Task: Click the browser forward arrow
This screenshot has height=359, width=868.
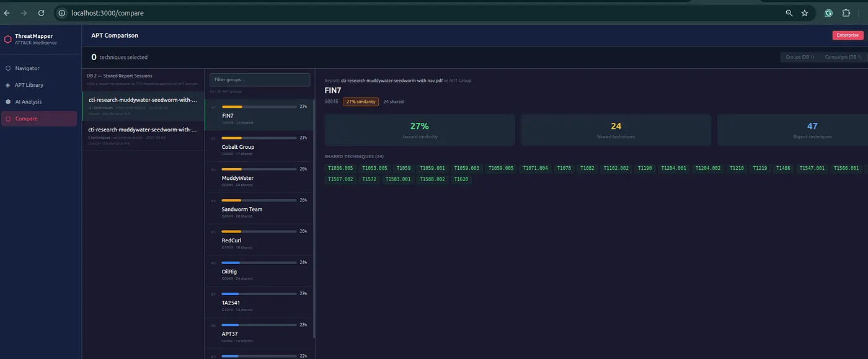Action: click(24, 12)
